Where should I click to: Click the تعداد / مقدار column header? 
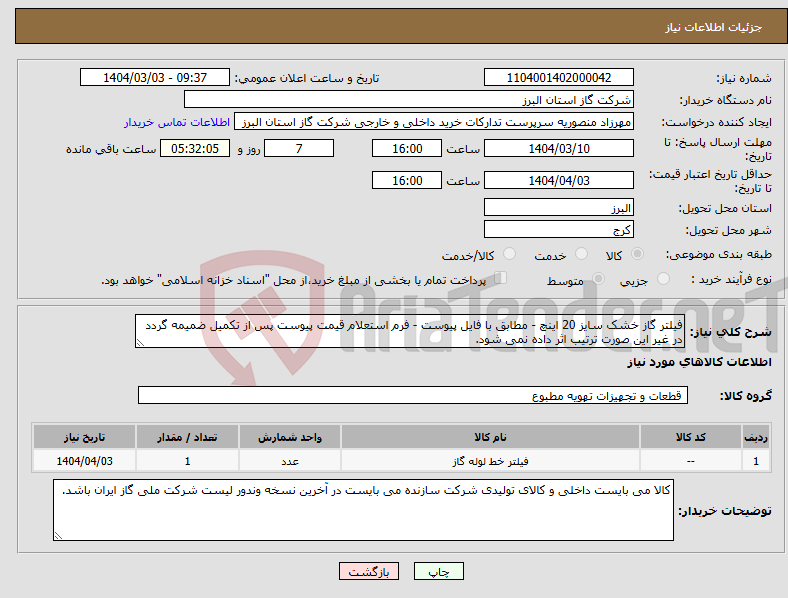point(187,437)
